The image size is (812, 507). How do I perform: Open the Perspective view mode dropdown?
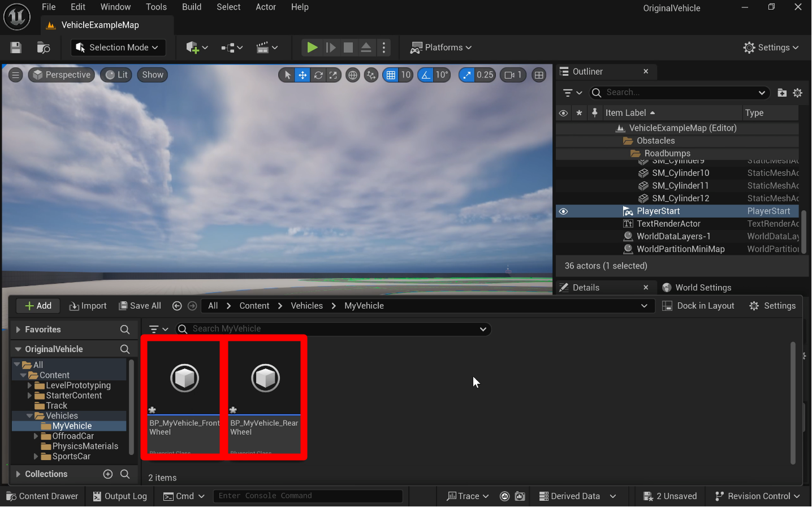[x=61, y=75]
